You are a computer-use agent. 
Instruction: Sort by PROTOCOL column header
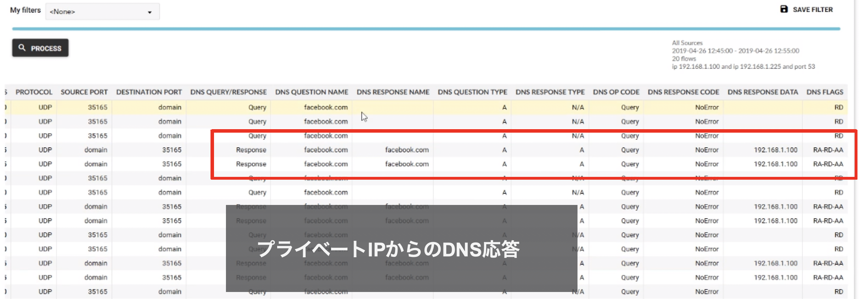click(x=34, y=92)
